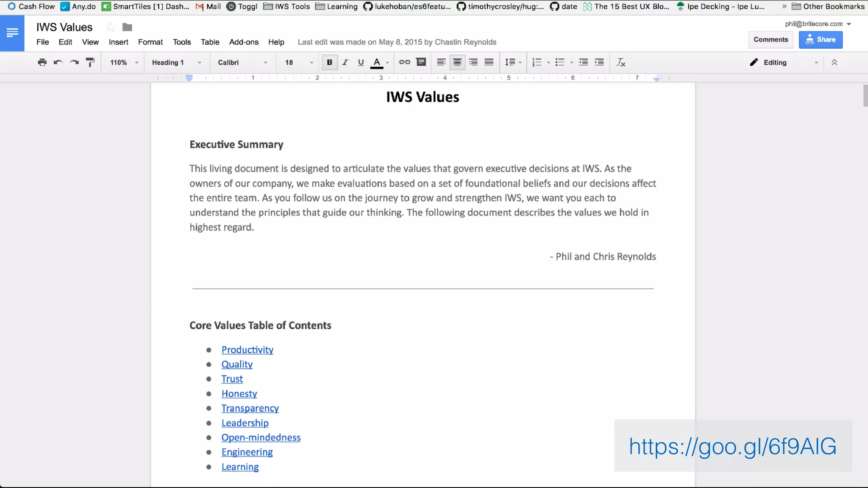
Task: Insert a comment using toolbar icon
Action: tap(421, 62)
